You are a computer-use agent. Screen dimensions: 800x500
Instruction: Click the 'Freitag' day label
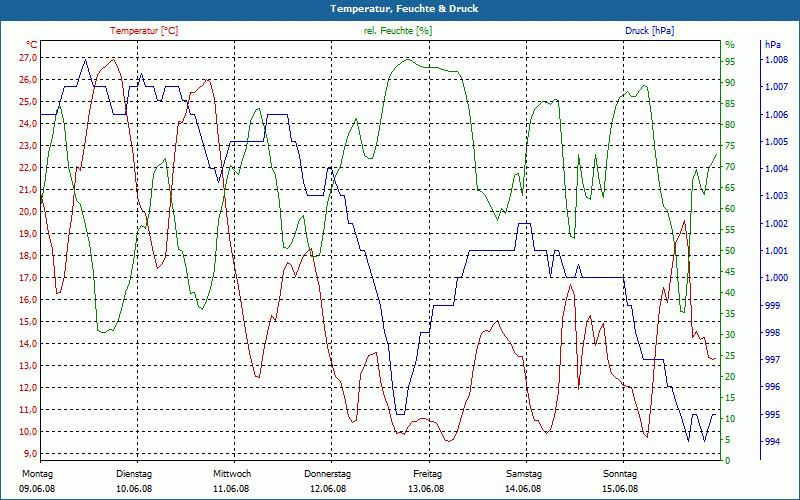428,474
